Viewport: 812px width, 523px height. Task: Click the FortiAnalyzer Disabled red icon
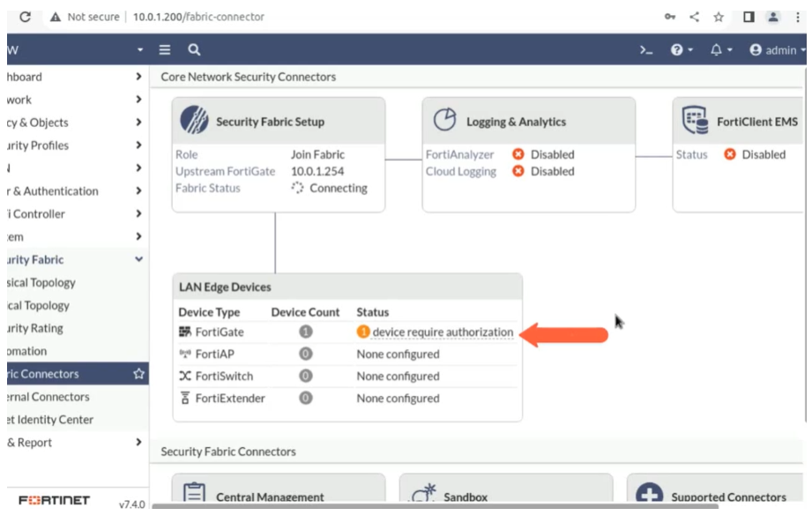click(518, 154)
